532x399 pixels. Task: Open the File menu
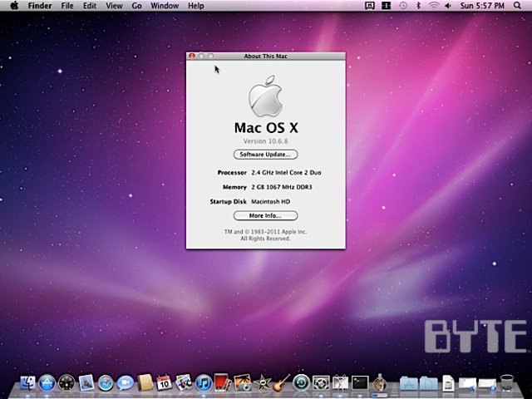point(67,6)
